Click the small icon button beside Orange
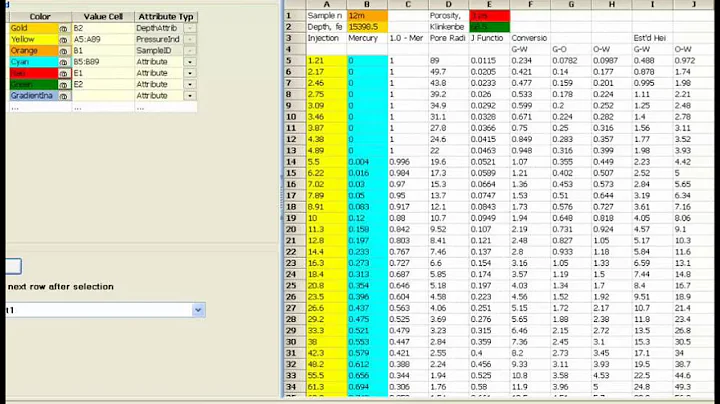 click(63, 51)
